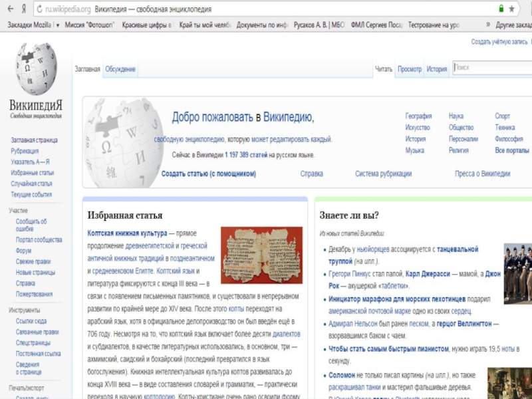Click the 'Все порталы' link
Image resolution: width=532 pixels, height=399 pixels.
point(512,150)
